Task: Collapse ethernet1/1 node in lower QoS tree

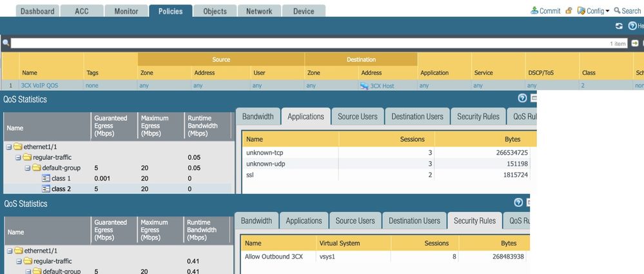Action: 10,251
